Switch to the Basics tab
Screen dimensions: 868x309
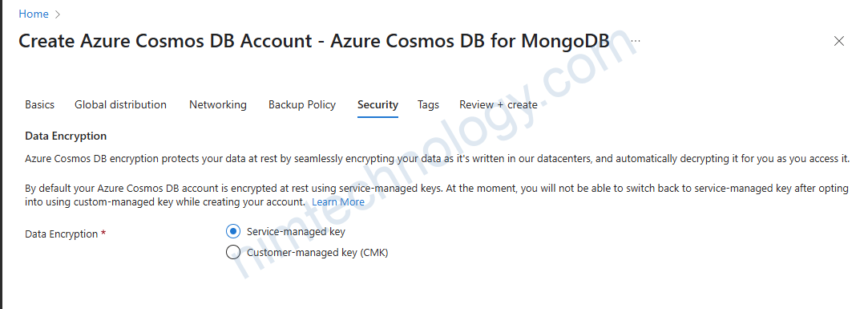click(39, 104)
